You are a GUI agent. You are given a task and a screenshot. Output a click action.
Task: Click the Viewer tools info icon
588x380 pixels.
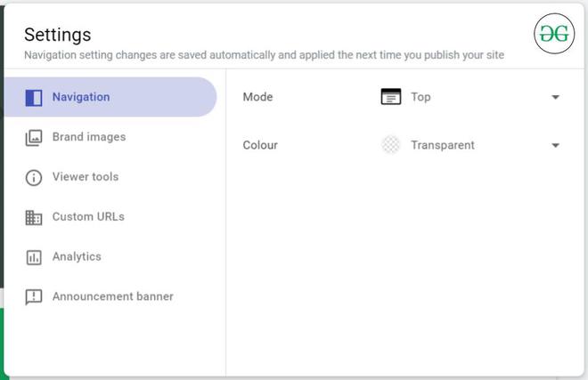tap(34, 177)
